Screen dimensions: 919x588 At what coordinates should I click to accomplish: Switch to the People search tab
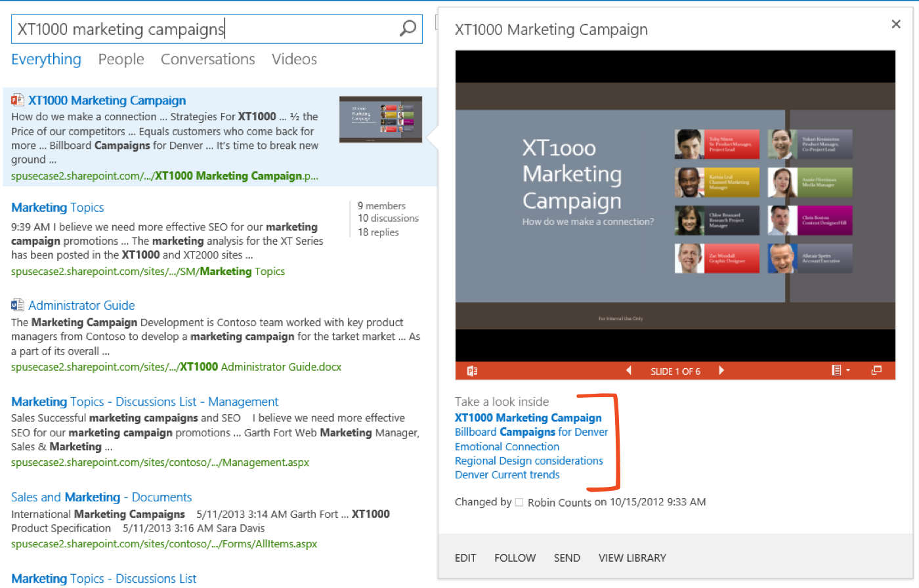(x=121, y=59)
